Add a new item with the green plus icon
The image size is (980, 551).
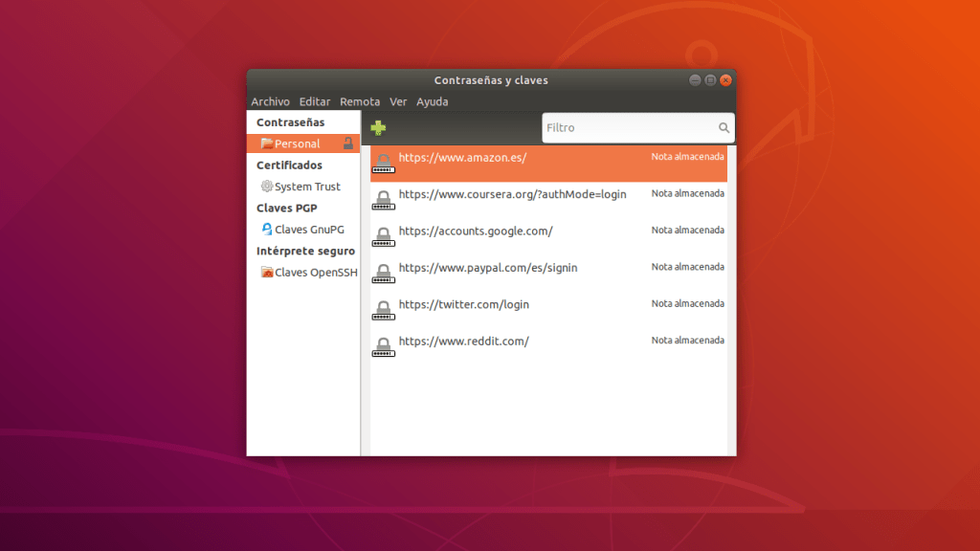click(377, 126)
